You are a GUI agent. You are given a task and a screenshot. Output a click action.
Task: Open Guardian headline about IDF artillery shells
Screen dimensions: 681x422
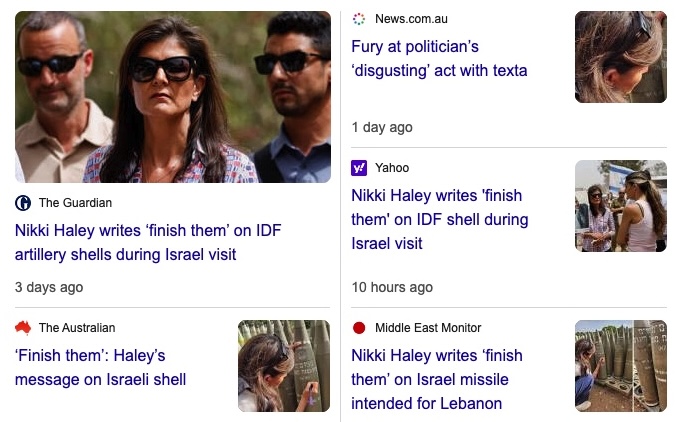tap(148, 242)
